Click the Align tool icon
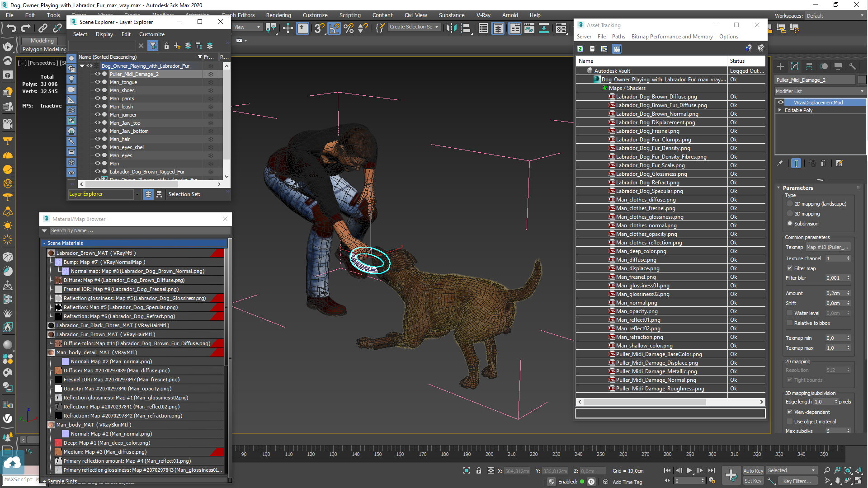This screenshot has height=488, width=868. [466, 28]
